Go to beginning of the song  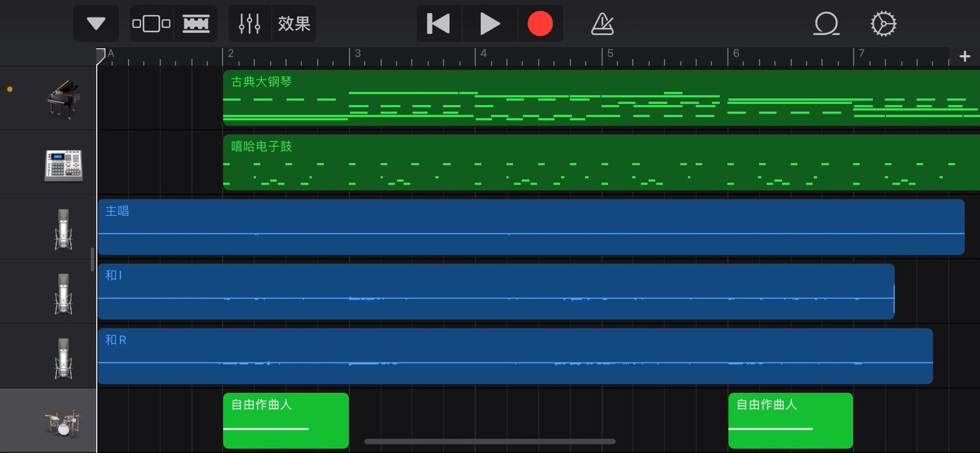coord(439,24)
